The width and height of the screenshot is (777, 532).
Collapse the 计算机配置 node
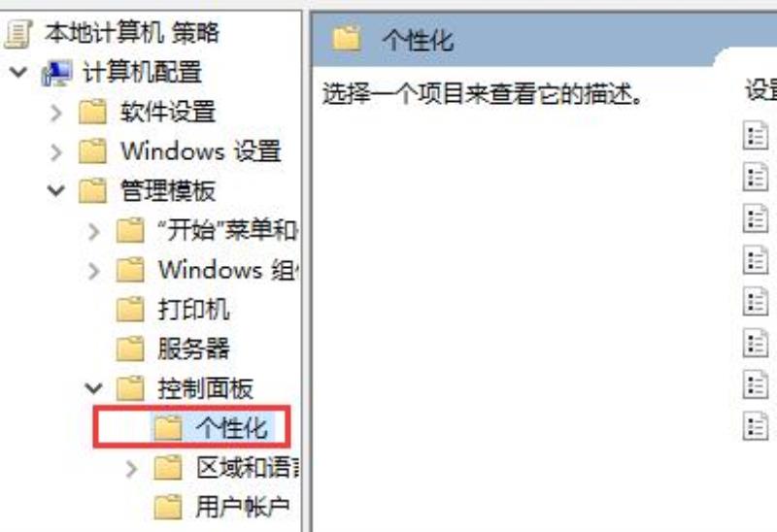point(18,72)
